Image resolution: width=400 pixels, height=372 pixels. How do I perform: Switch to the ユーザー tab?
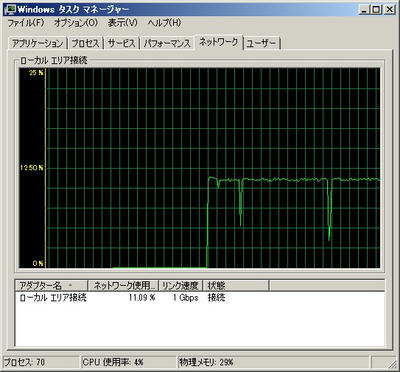(261, 44)
